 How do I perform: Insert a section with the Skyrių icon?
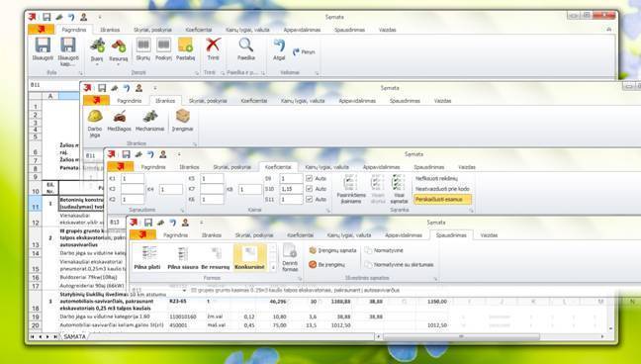[143, 45]
